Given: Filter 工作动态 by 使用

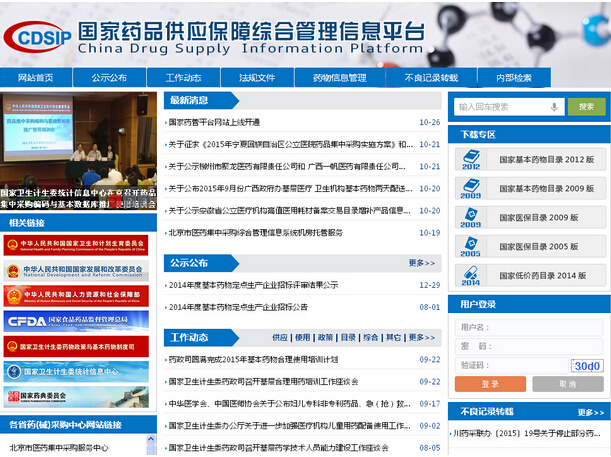Looking at the screenshot, I should (x=302, y=337).
